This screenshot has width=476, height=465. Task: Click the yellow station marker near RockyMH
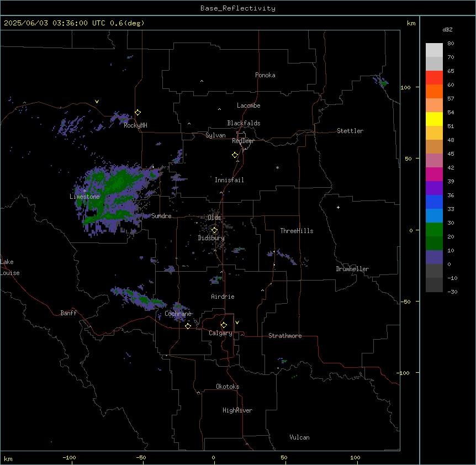tap(138, 113)
